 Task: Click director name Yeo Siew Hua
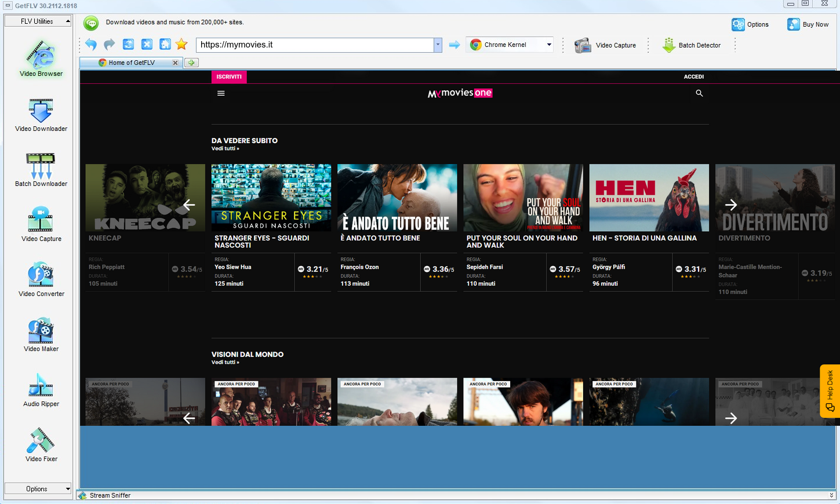(x=233, y=267)
